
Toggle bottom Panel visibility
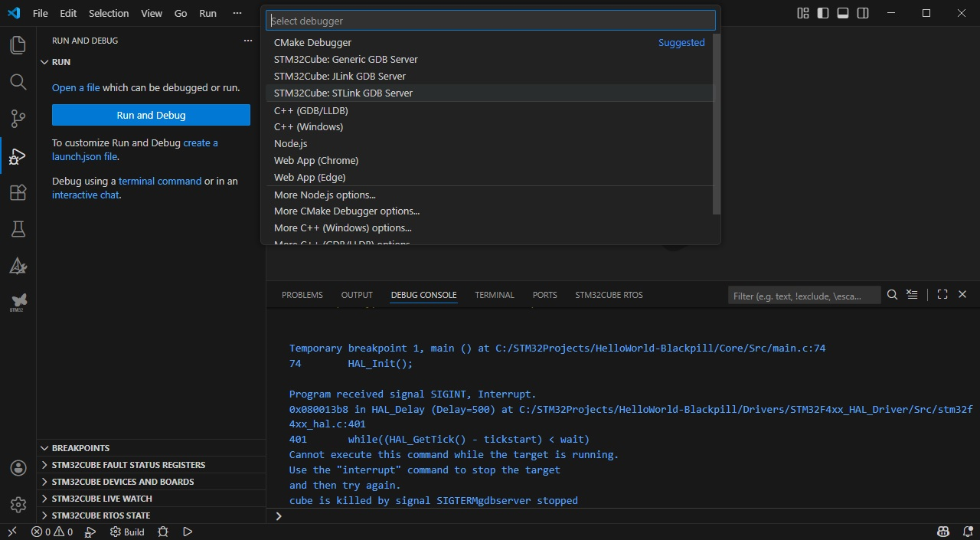click(843, 13)
